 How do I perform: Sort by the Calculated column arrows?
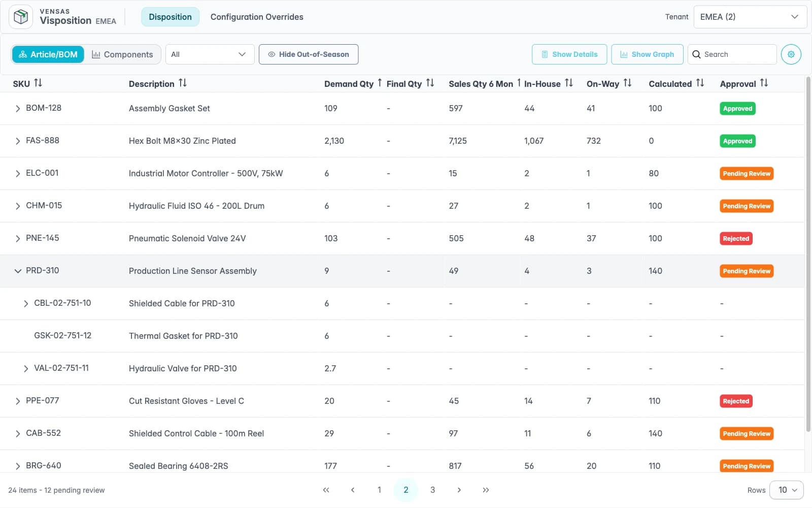[x=700, y=83]
